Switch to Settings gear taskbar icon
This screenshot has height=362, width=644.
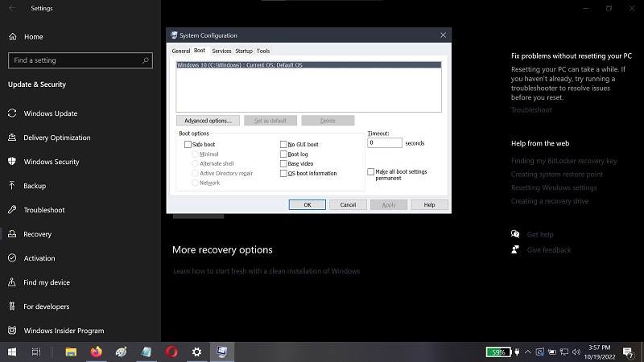click(196, 352)
